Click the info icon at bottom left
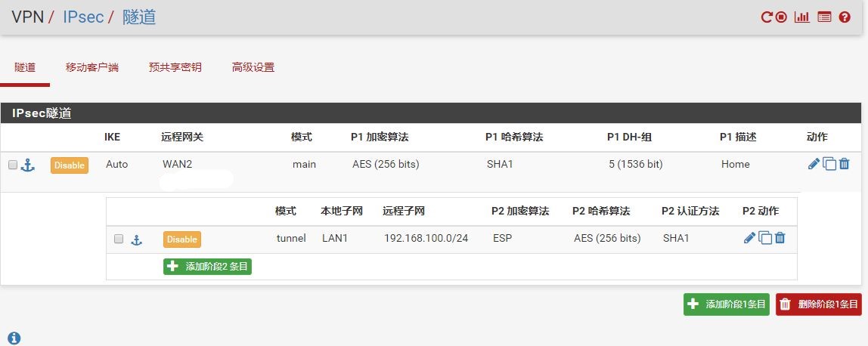The image size is (868, 346). pyautogui.click(x=14, y=338)
